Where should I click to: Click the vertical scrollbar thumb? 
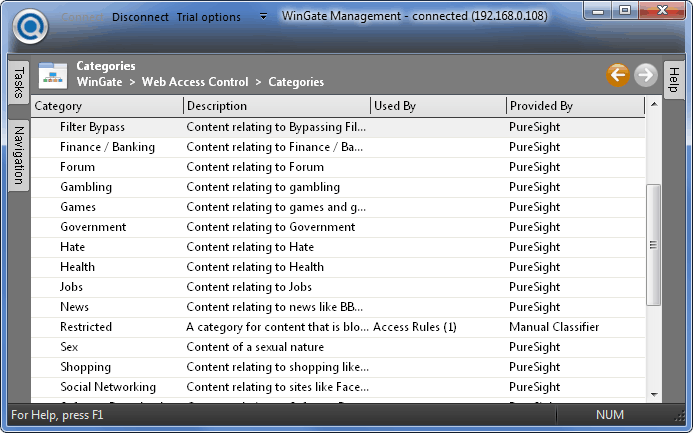pos(654,245)
